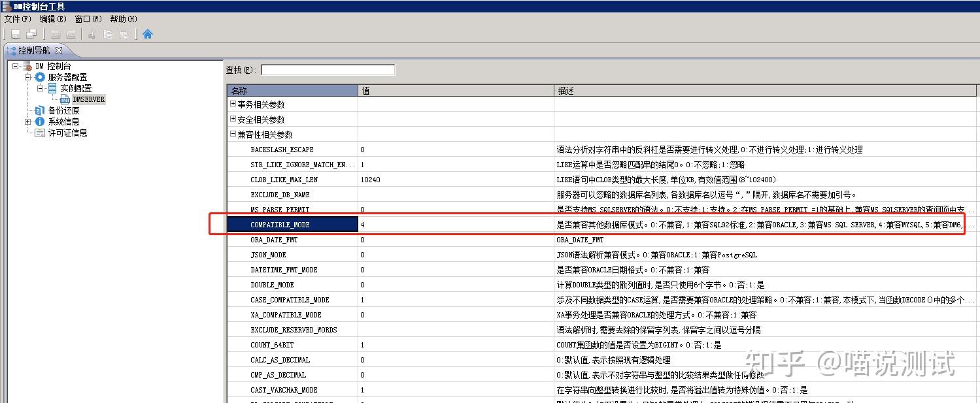Click the Save toolbar icon
The width and height of the screenshot is (980, 403).
[16, 34]
